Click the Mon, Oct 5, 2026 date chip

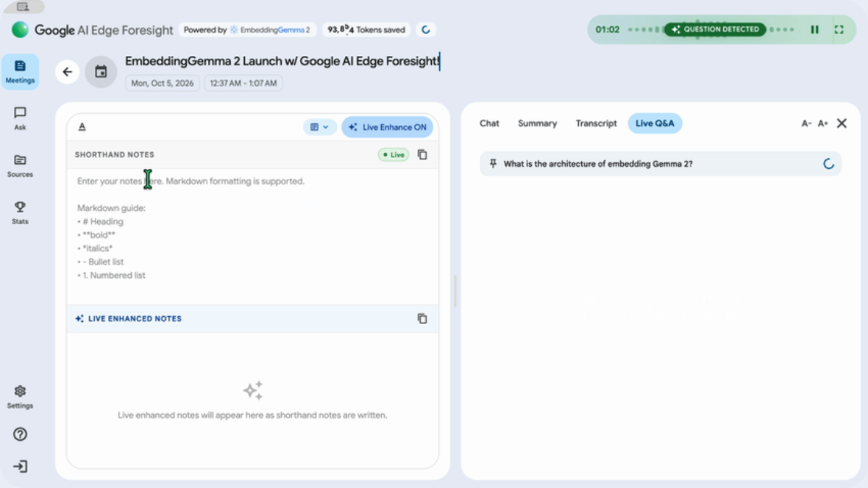click(162, 83)
